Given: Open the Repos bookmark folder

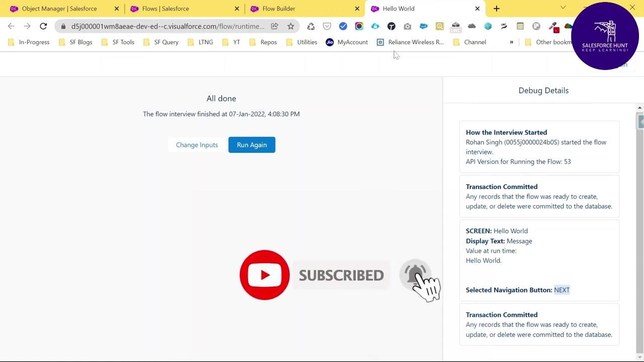Looking at the screenshot, I should [x=263, y=42].
